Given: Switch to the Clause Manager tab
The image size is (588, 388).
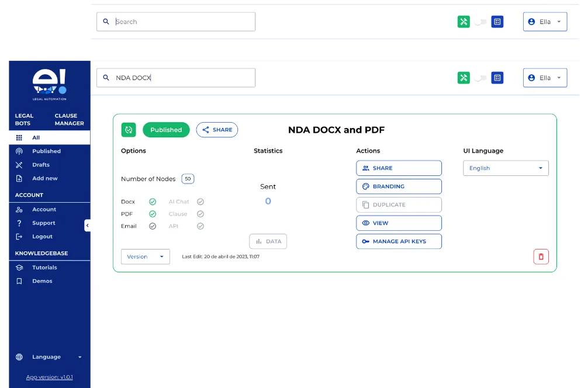Looking at the screenshot, I should click(69, 120).
